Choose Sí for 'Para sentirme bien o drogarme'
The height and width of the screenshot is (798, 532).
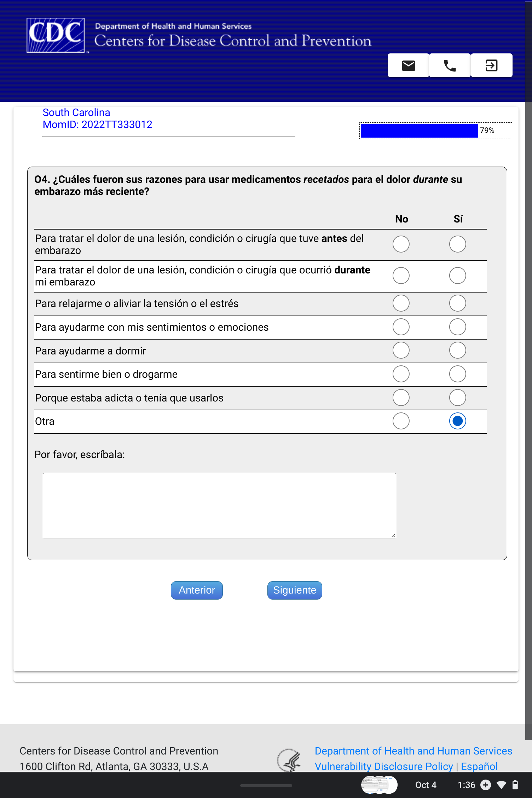pos(457,374)
